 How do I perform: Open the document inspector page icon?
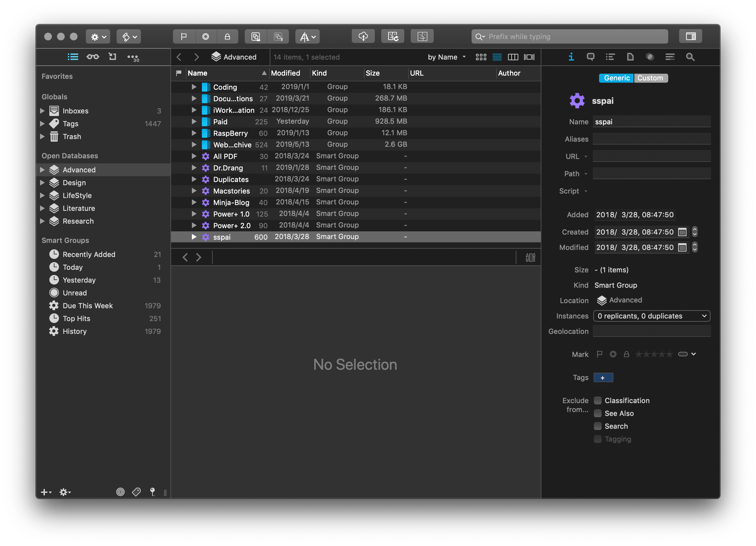[630, 57]
